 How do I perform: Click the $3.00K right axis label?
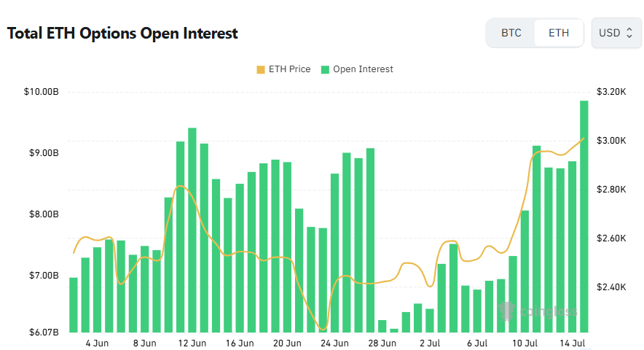[611, 141]
